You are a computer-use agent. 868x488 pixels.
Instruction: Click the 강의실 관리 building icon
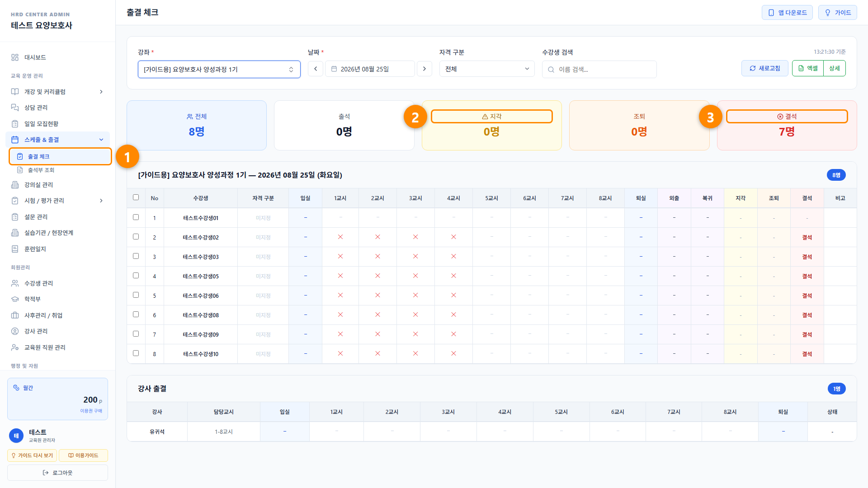point(15,185)
